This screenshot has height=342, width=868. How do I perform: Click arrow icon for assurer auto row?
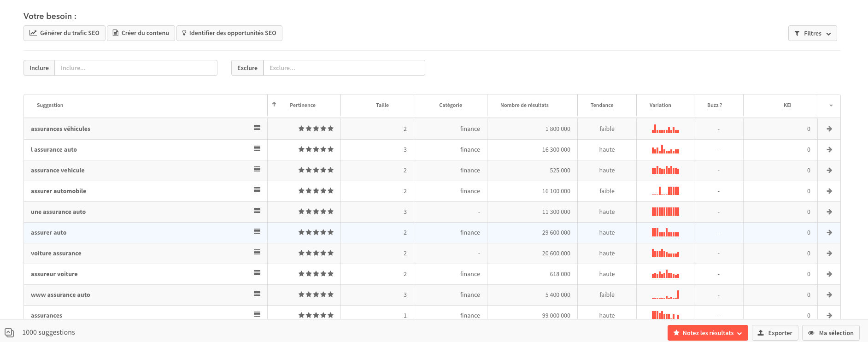829,233
